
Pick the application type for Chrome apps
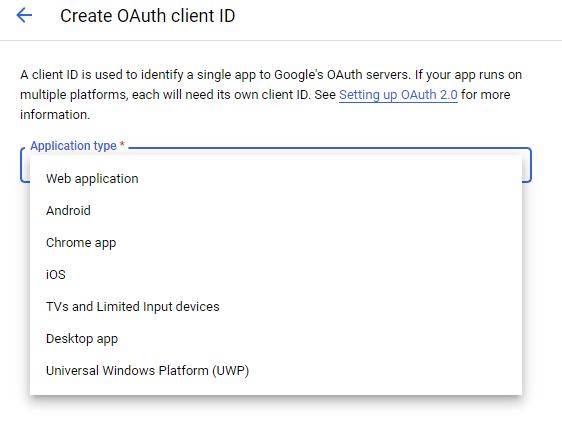point(276,243)
